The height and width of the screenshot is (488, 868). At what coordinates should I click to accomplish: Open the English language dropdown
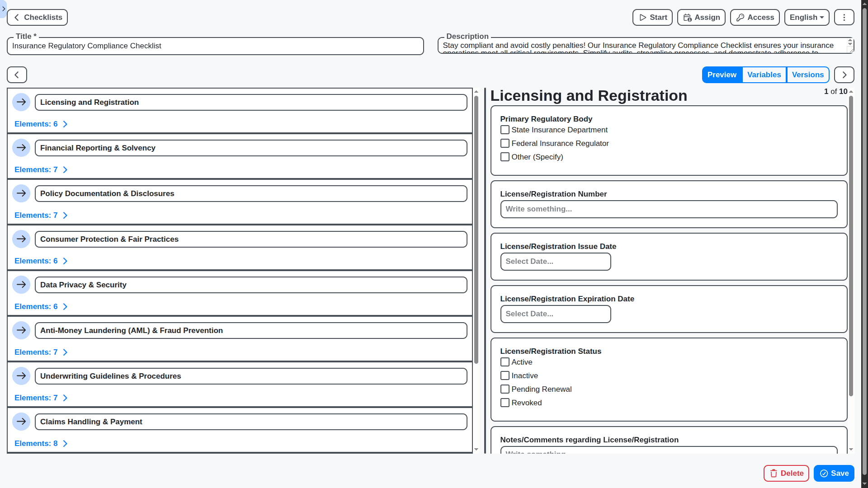807,17
